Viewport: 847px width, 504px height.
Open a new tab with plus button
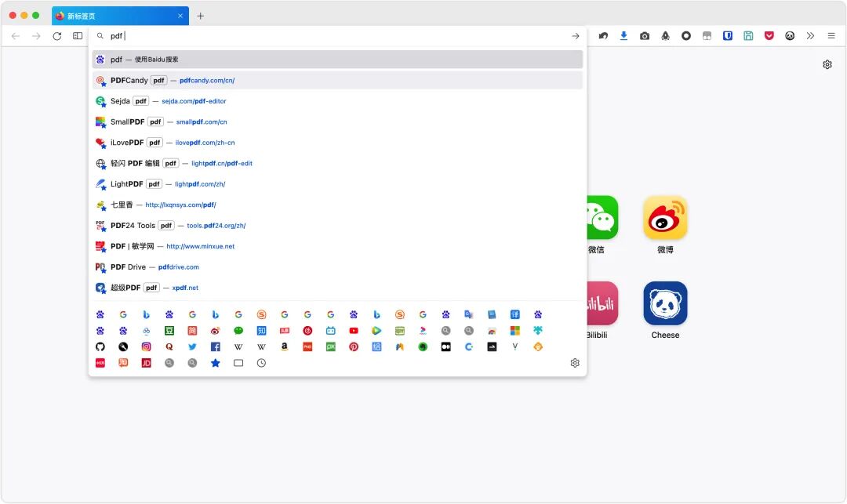(x=201, y=16)
